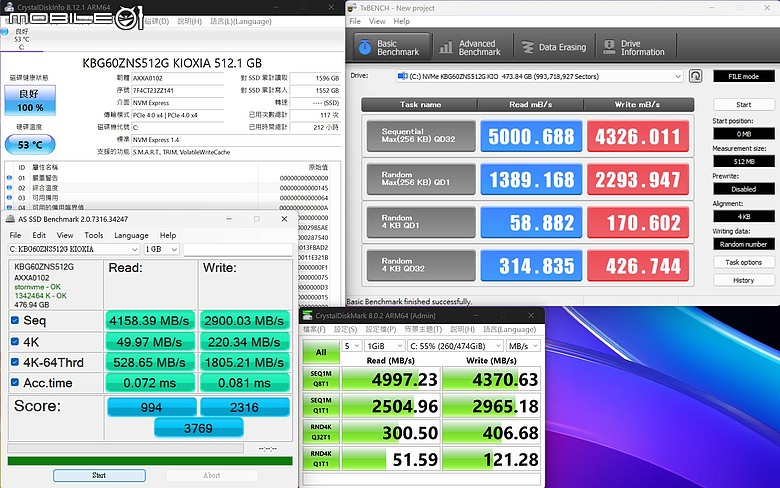Viewport: 780px width, 488px height.
Task: Select attribute row 01 in CrystalDiskInfo
Action: (x=169, y=178)
